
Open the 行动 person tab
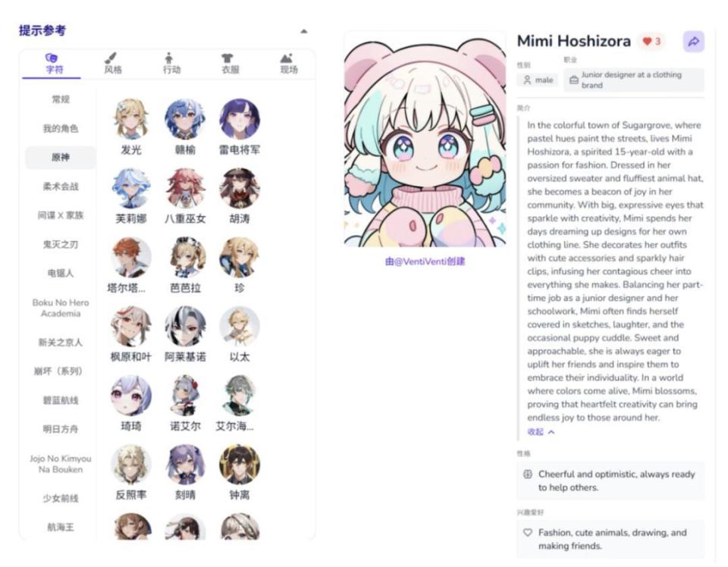point(171,64)
